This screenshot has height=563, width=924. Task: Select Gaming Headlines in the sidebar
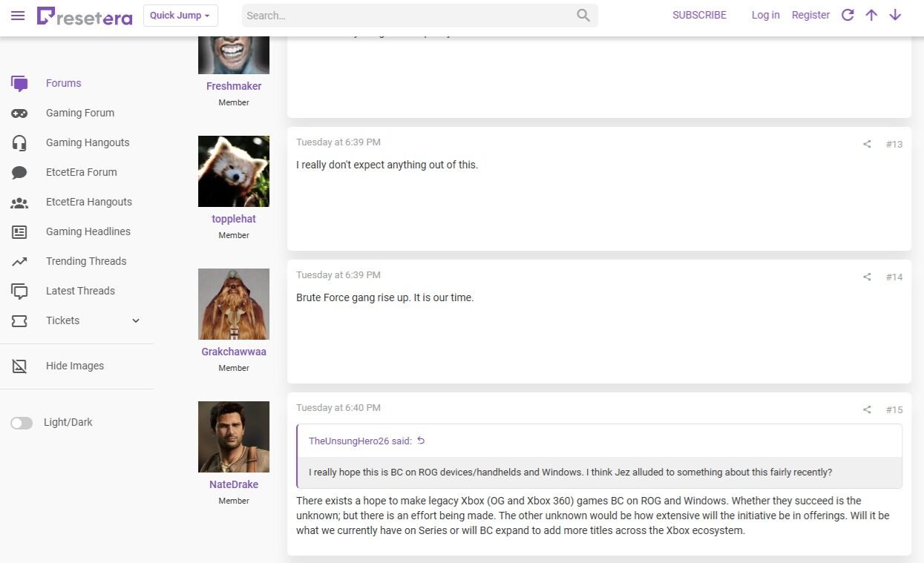point(88,231)
